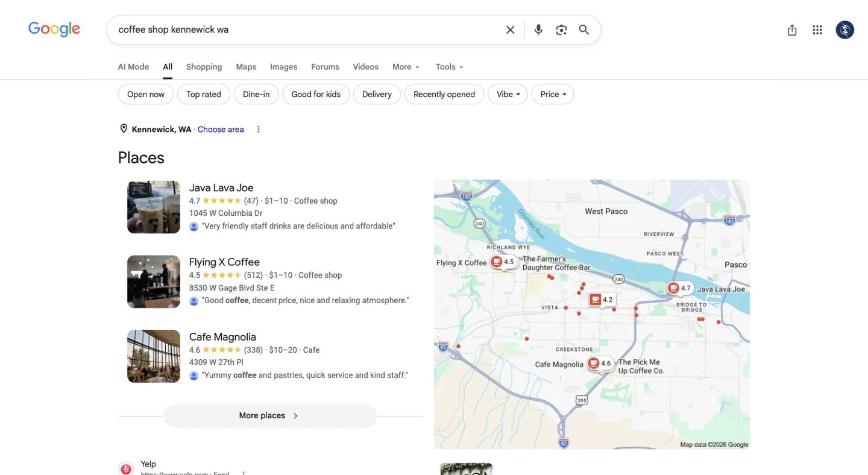Click reviewer avatar on Flying X Coffee review
Image resolution: width=868 pixels, height=475 pixels.
click(x=193, y=301)
